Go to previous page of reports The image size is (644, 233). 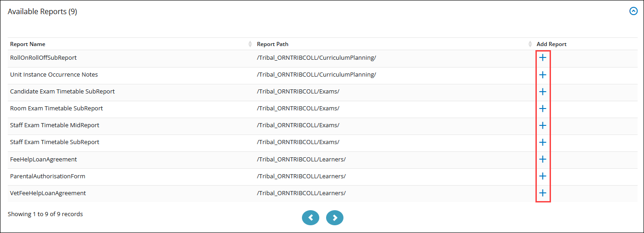coord(310,218)
